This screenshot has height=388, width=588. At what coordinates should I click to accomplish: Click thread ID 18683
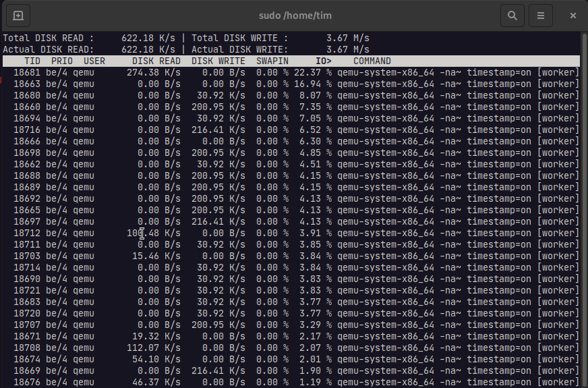click(27, 302)
